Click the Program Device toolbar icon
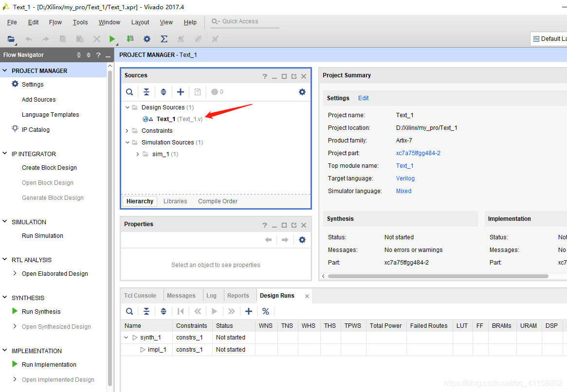 click(130, 38)
